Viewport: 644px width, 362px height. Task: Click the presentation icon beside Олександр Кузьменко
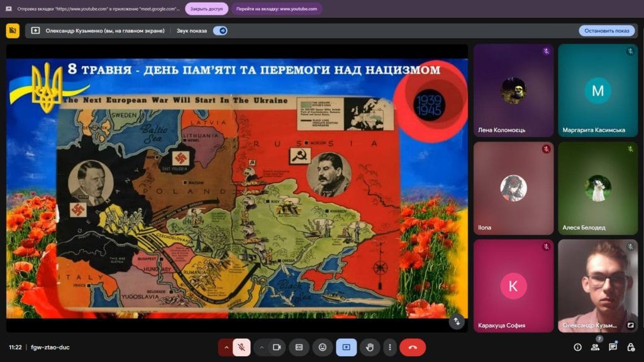tap(35, 31)
